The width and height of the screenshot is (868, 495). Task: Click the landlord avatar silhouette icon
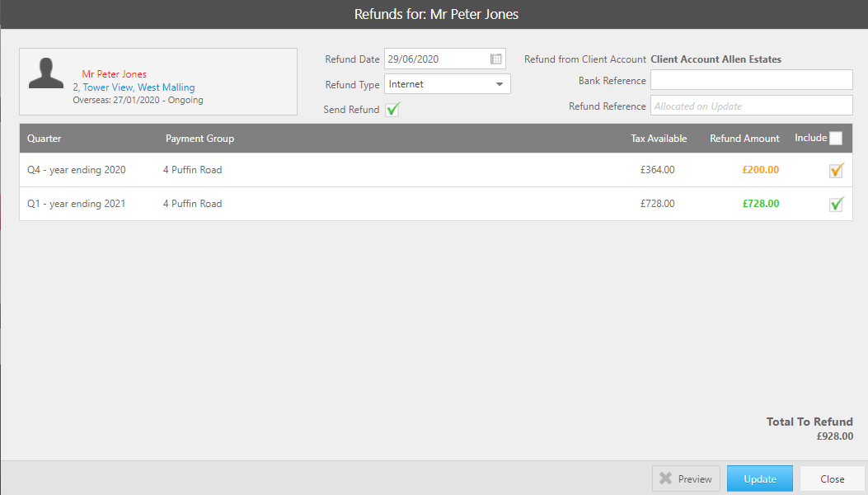(x=46, y=73)
